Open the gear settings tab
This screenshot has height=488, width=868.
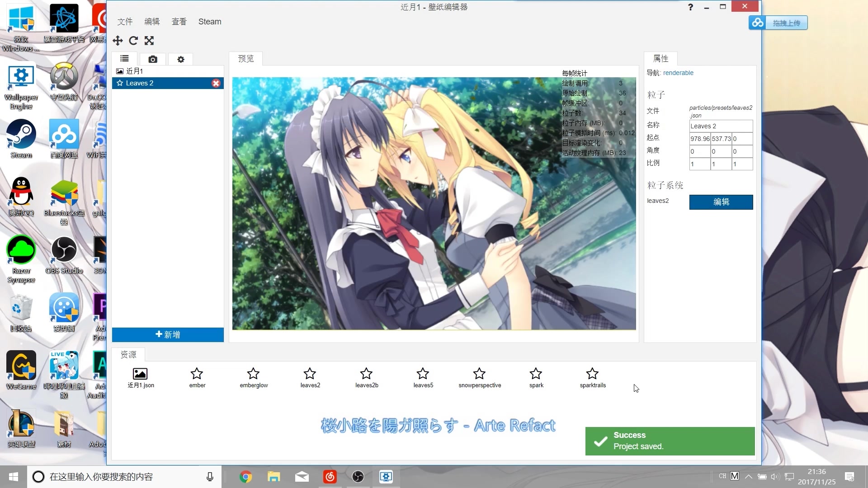coord(181,59)
